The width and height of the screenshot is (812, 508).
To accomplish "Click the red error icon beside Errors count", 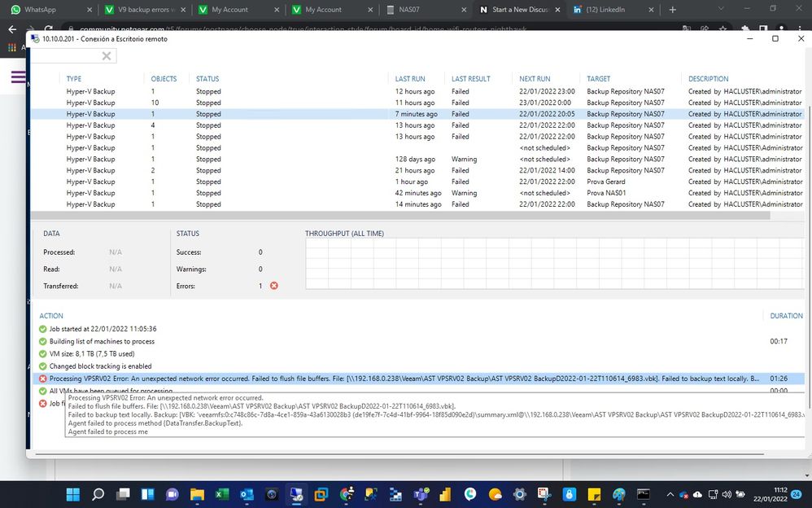I will tap(274, 286).
